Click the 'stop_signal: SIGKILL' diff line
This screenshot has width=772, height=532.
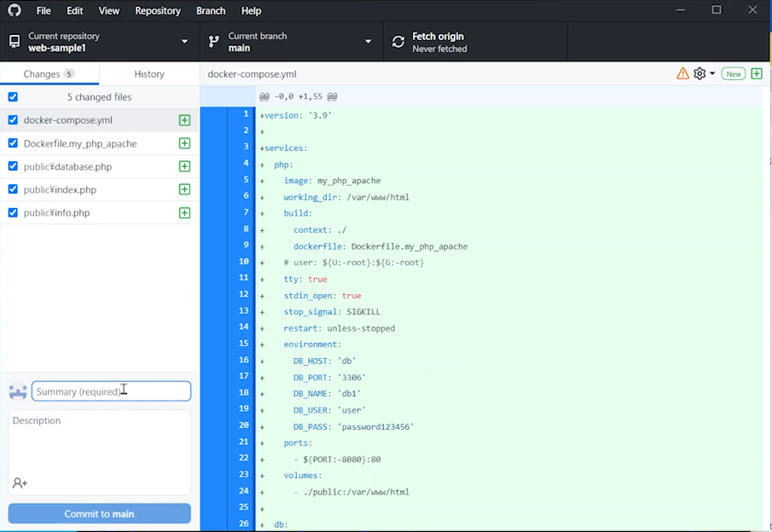tap(509, 311)
